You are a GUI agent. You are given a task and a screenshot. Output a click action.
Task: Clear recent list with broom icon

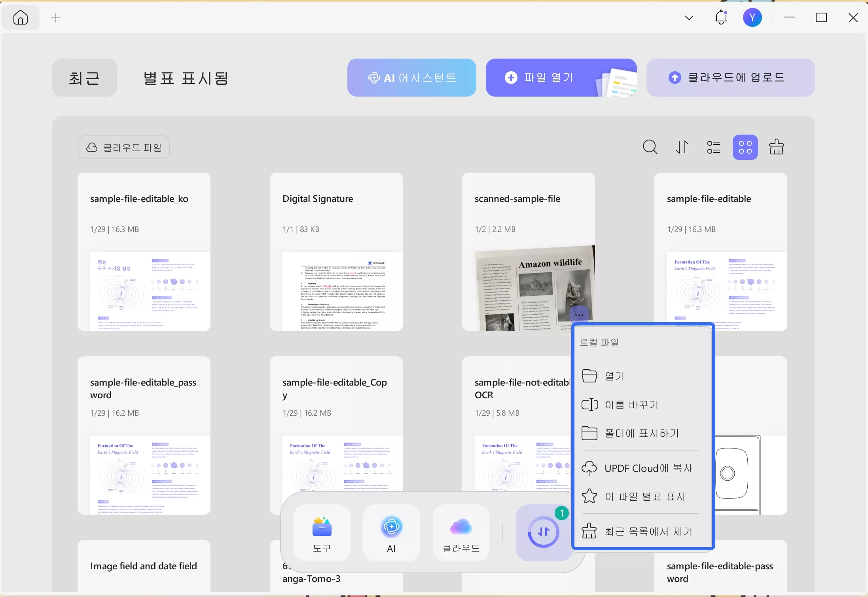point(776,147)
